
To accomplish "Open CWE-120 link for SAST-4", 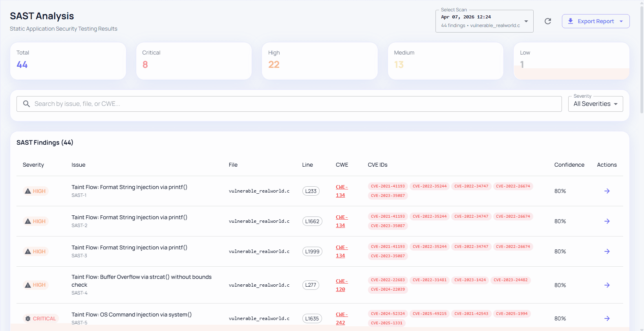I will pos(342,285).
